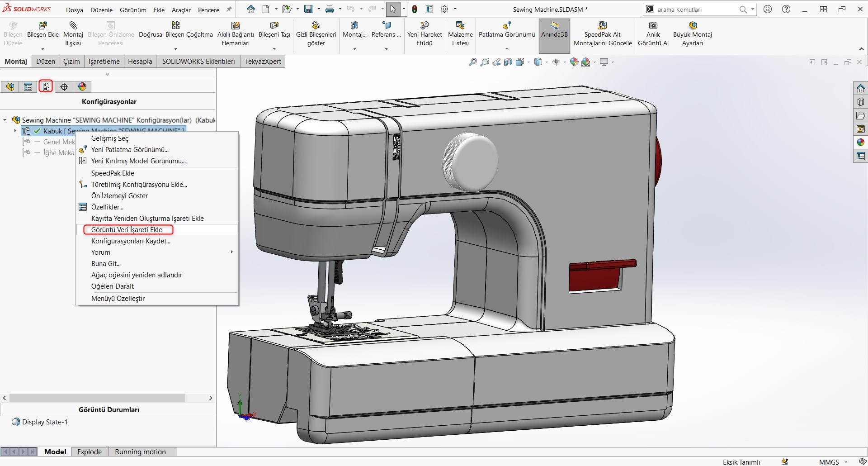Open Design Library in right task pane
Viewport: 868px width, 466px height.
pos(861,102)
